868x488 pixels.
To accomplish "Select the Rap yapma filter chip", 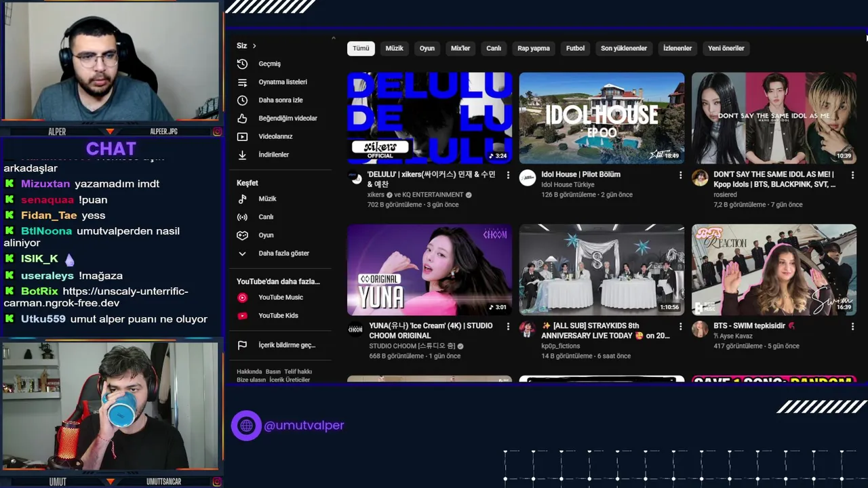I will [534, 48].
